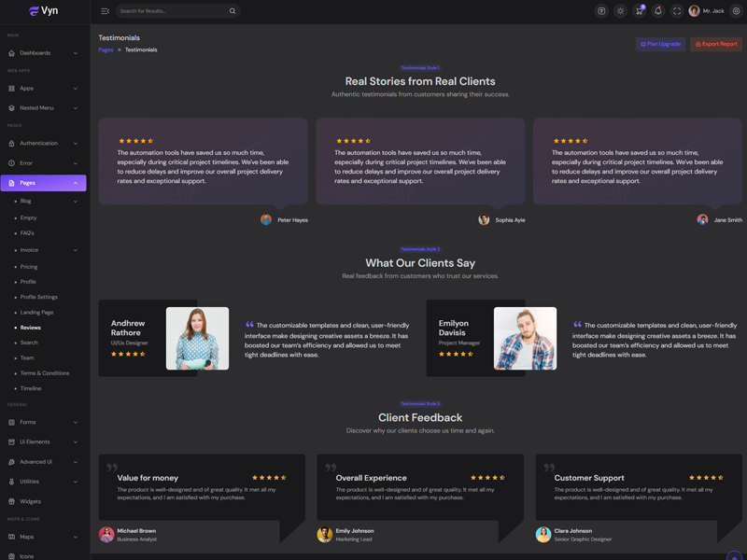
Task: Click the search magnifier icon
Action: click(233, 11)
